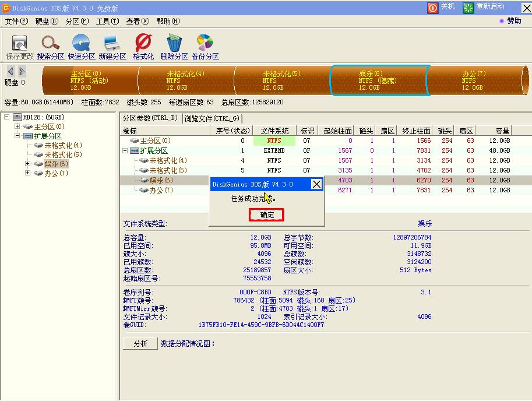
Task: Select 未格式化(5) row in partition table
Action: coord(326,170)
